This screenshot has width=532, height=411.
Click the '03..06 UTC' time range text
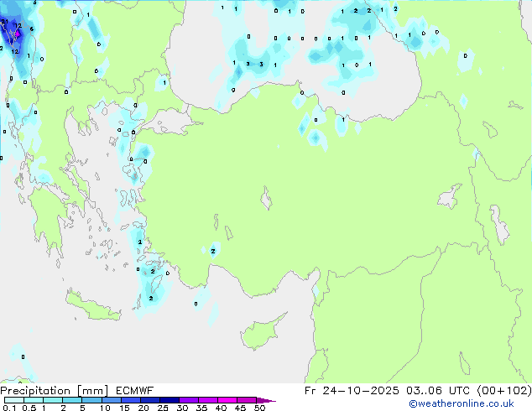438,391
